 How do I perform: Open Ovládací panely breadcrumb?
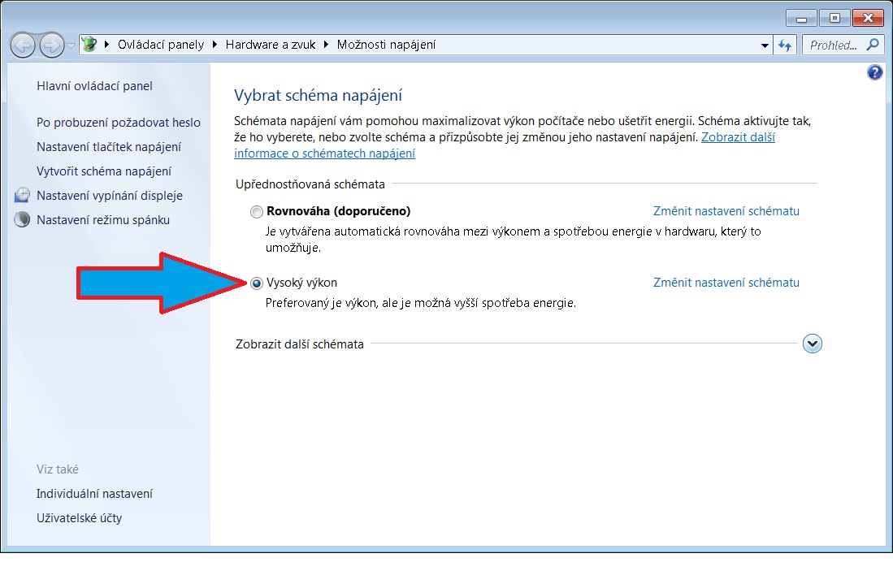[161, 45]
